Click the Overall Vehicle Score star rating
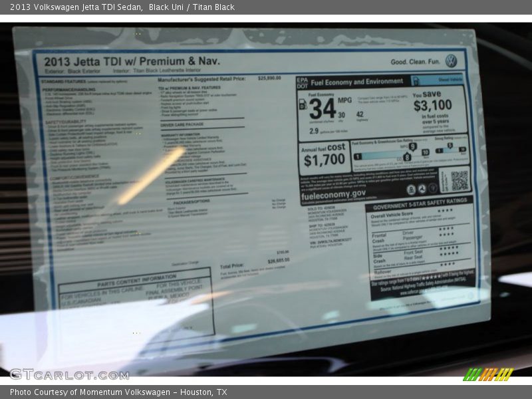This screenshot has height=399, width=532. [445, 211]
